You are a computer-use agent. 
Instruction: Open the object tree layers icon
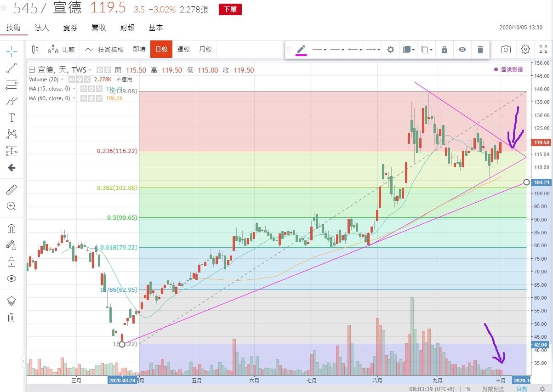pos(11,301)
